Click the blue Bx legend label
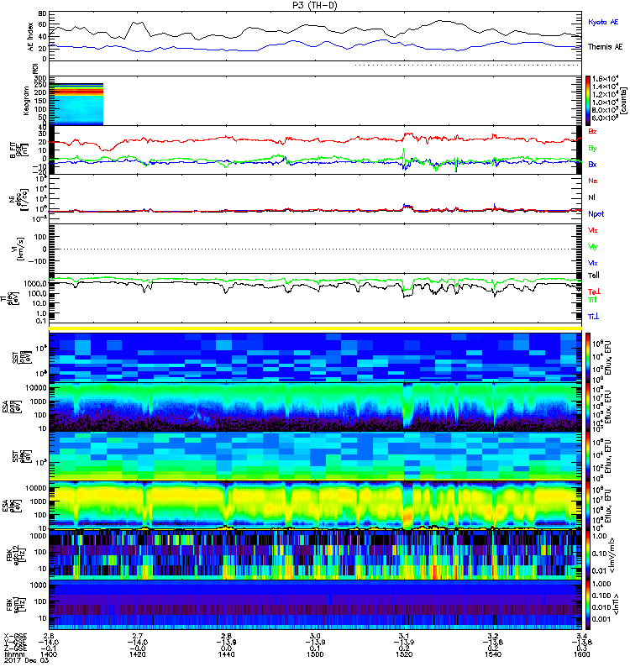 click(592, 164)
